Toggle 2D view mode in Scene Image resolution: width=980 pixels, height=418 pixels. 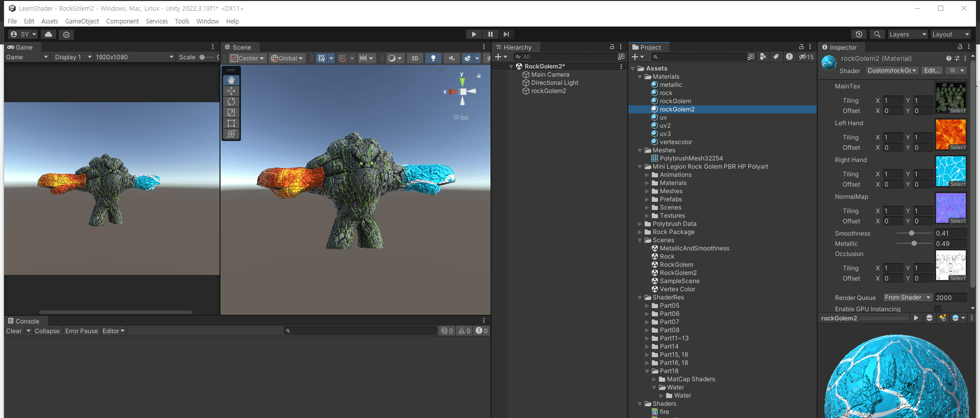click(x=415, y=58)
